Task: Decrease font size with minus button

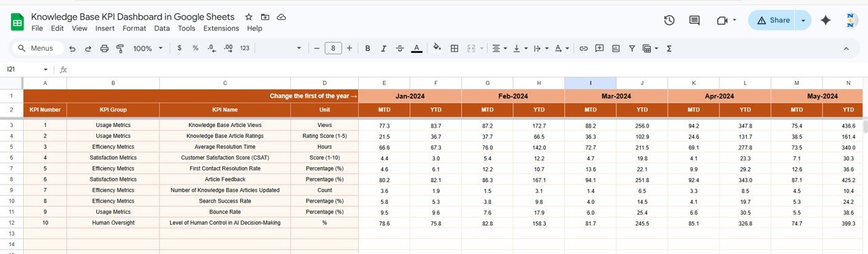Action: (x=317, y=48)
